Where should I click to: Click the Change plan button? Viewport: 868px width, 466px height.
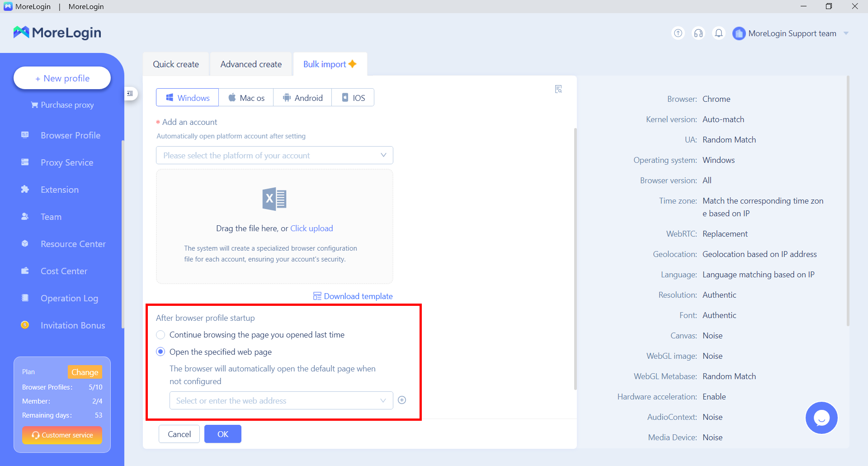pos(85,372)
